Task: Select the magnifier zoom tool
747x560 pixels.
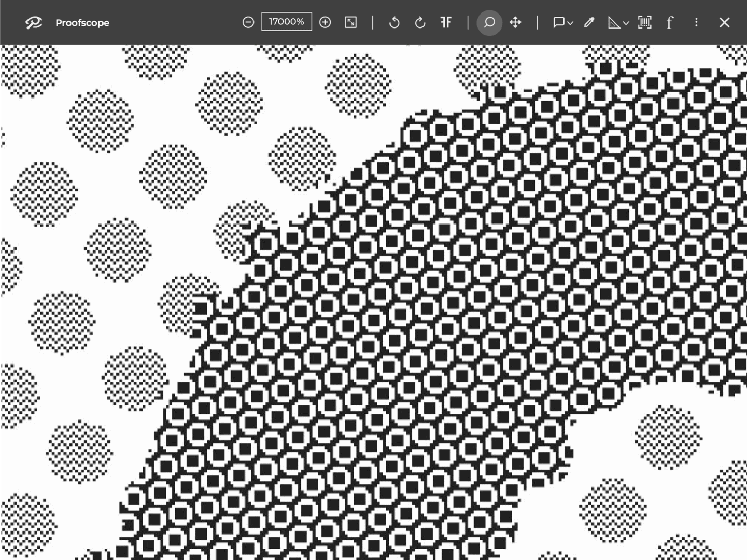Action: (x=489, y=22)
